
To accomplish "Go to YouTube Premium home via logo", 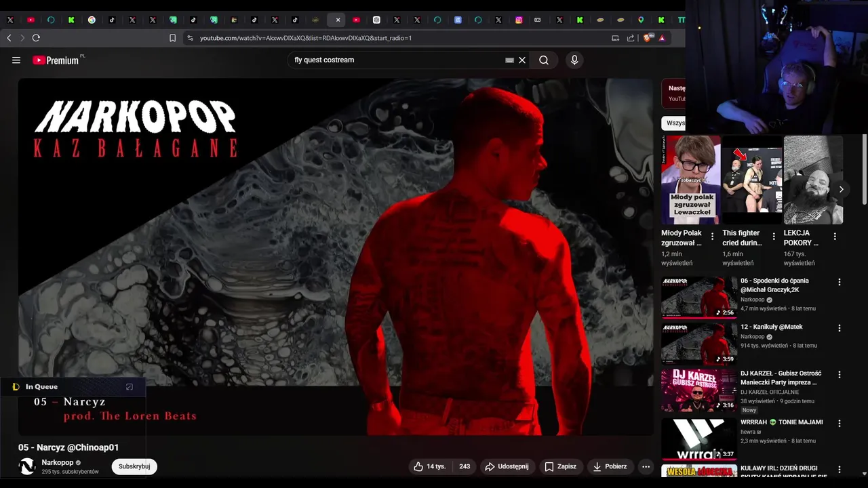I will tap(56, 60).
